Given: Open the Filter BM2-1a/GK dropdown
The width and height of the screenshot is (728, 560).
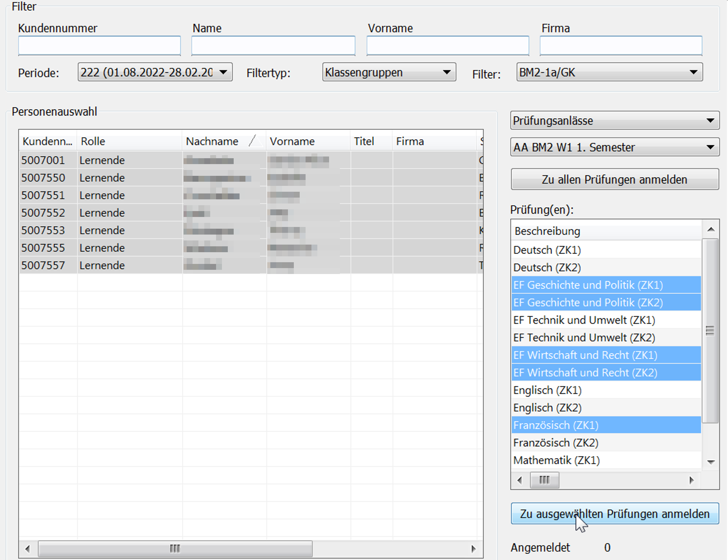Looking at the screenshot, I should pyautogui.click(x=609, y=72).
